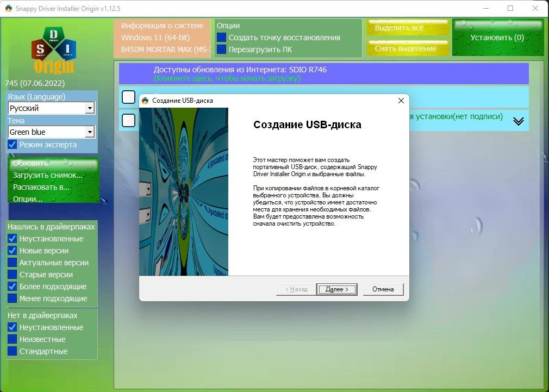Open the language dropdown showing Русский

pos(90,108)
